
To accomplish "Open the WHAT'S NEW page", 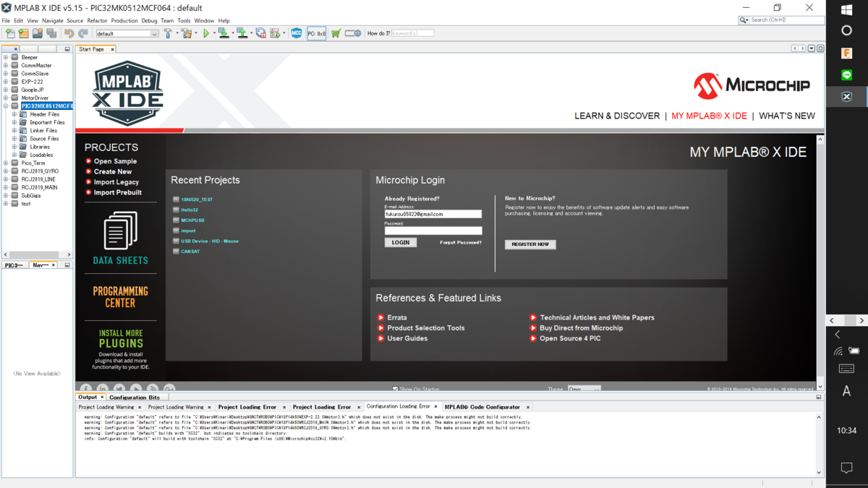I will click(x=787, y=116).
